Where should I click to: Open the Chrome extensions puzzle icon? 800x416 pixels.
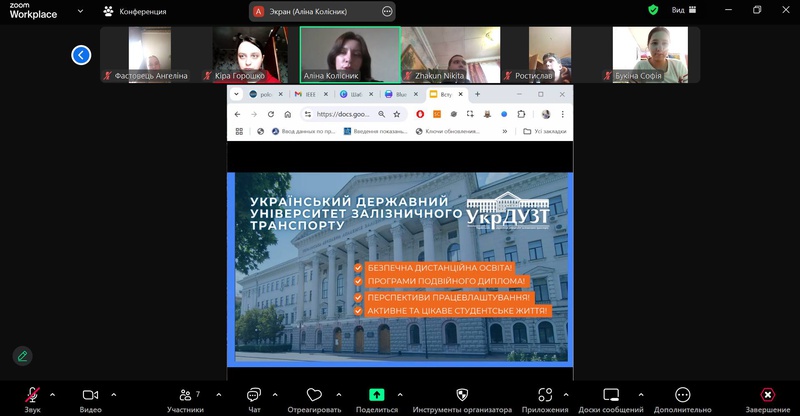point(521,114)
